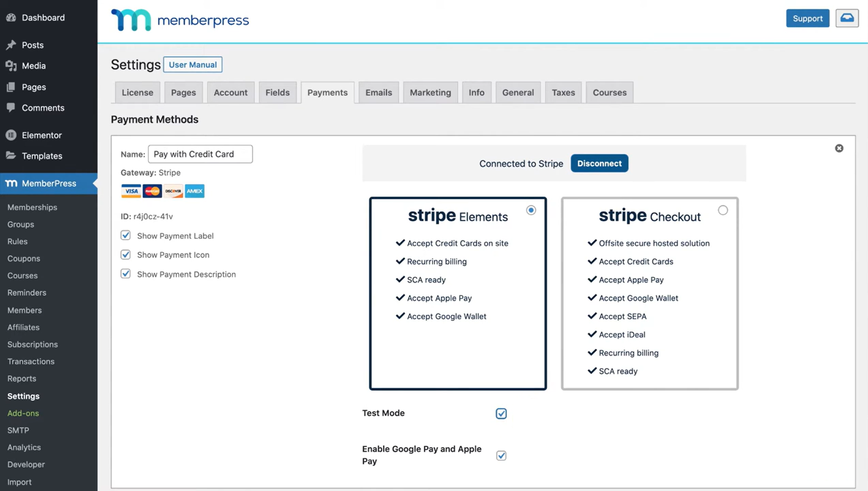
Task: Switch to the Courses settings tab
Action: pos(609,92)
